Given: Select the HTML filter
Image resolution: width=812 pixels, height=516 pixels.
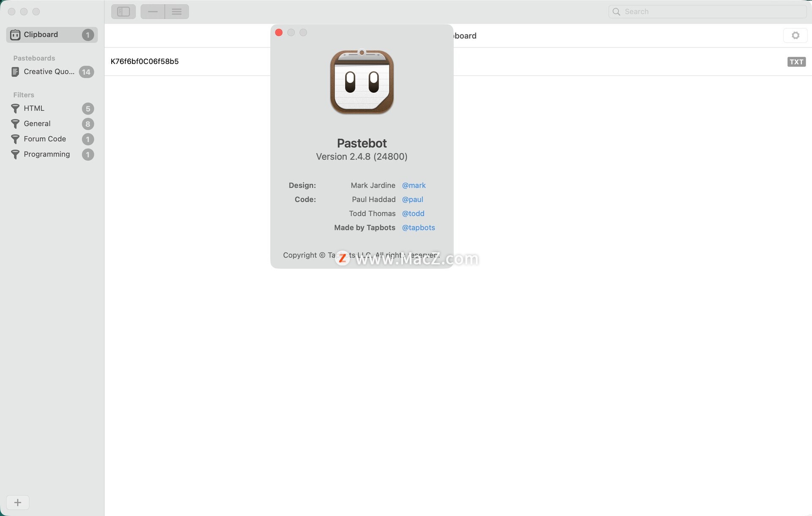Looking at the screenshot, I should [x=52, y=108].
